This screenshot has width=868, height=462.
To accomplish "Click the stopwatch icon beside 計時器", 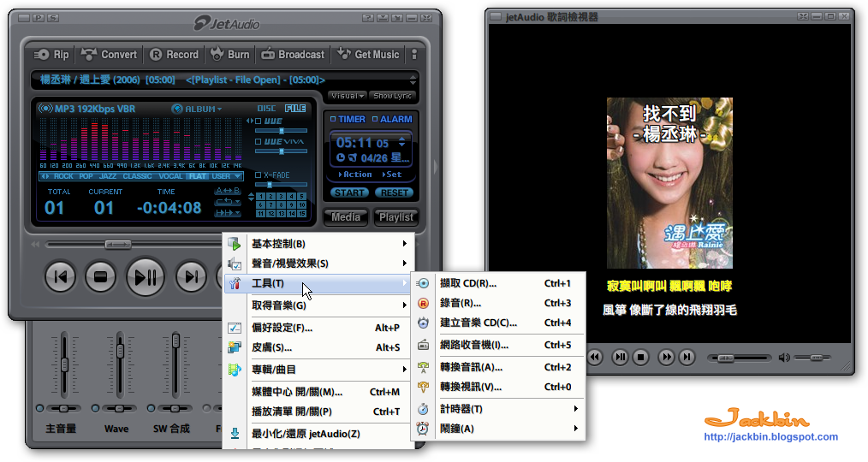I will coord(423,409).
